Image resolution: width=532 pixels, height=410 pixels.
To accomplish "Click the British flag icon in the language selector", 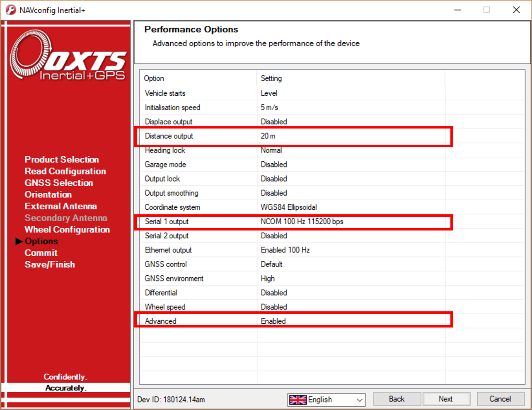I will [x=298, y=400].
